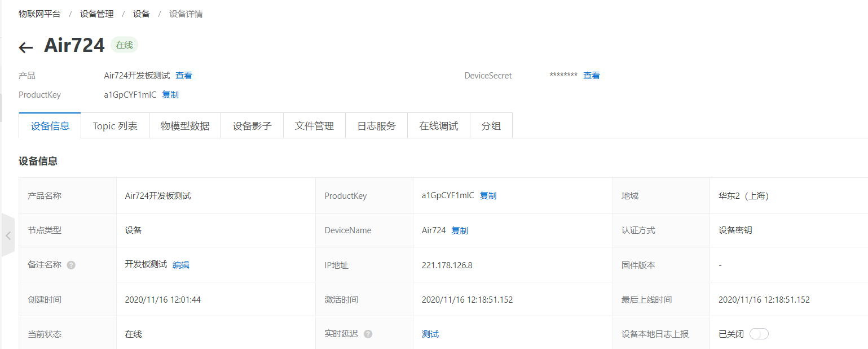
Task: Toggle the 设备本地日志上报 switch
Action: (x=759, y=334)
